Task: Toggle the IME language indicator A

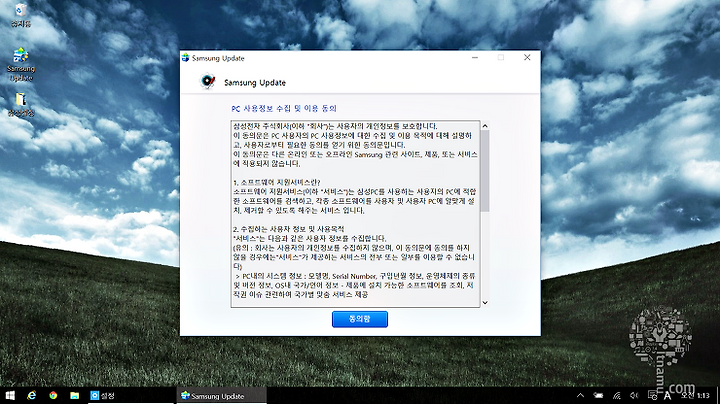Action: click(667, 396)
